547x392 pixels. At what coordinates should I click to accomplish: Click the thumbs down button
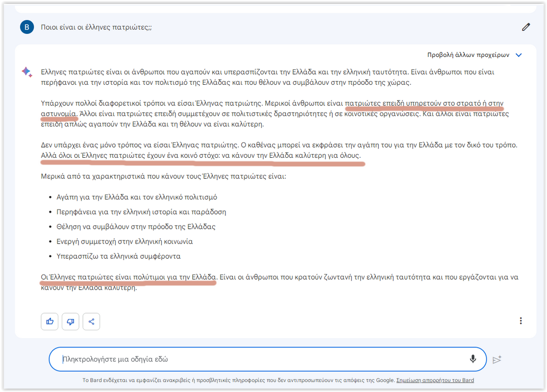tap(71, 321)
